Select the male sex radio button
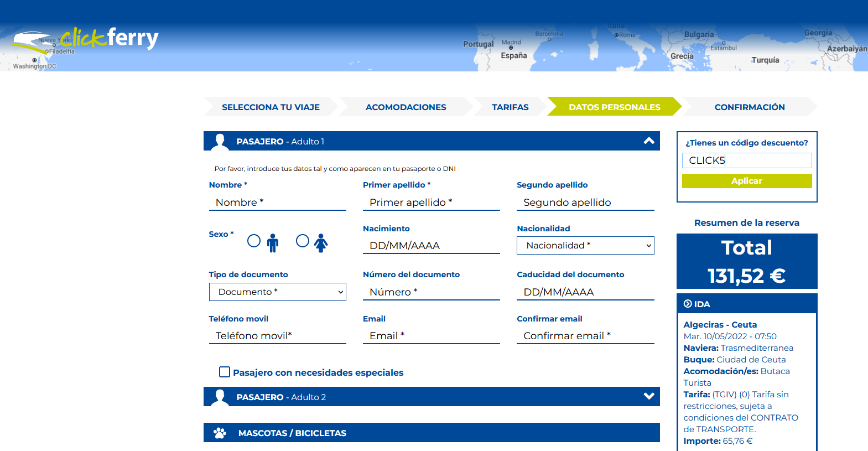This screenshot has width=868, height=451. [x=254, y=241]
